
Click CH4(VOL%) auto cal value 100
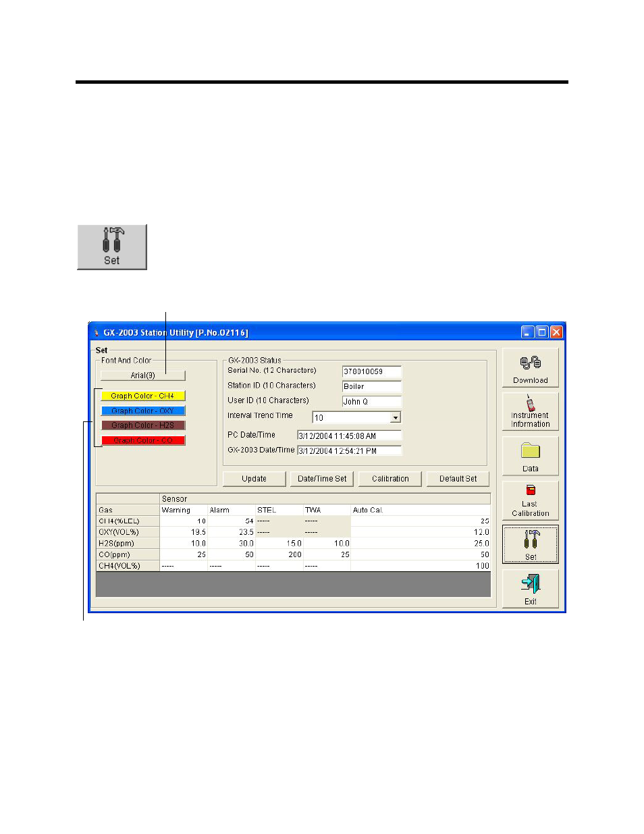[421, 566]
